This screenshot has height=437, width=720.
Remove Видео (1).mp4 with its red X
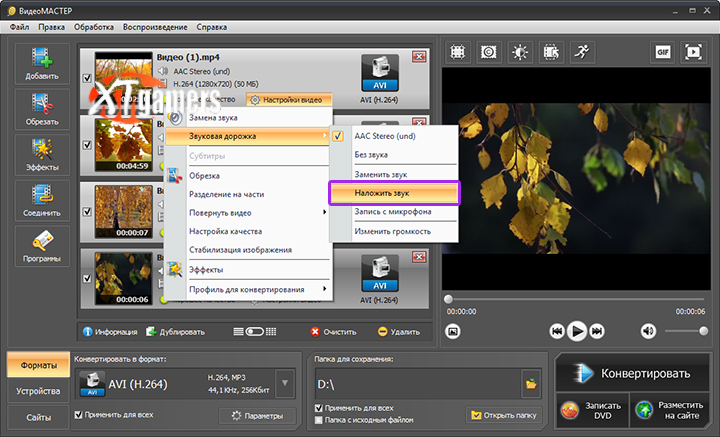[x=419, y=56]
